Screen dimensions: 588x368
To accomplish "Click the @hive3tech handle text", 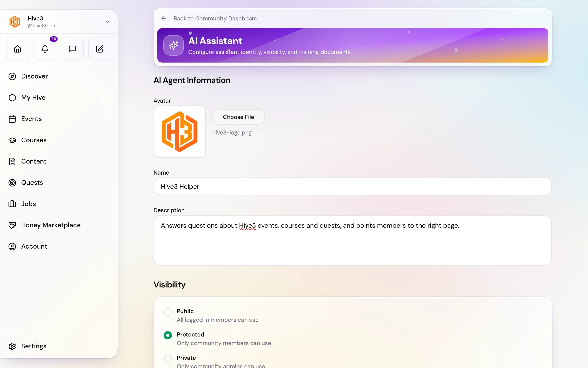I will [41, 26].
